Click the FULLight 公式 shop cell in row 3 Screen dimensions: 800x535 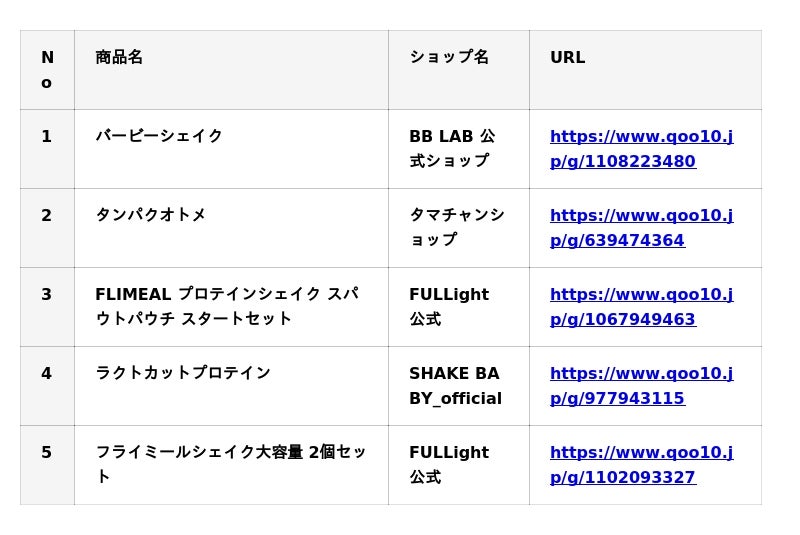click(449, 306)
